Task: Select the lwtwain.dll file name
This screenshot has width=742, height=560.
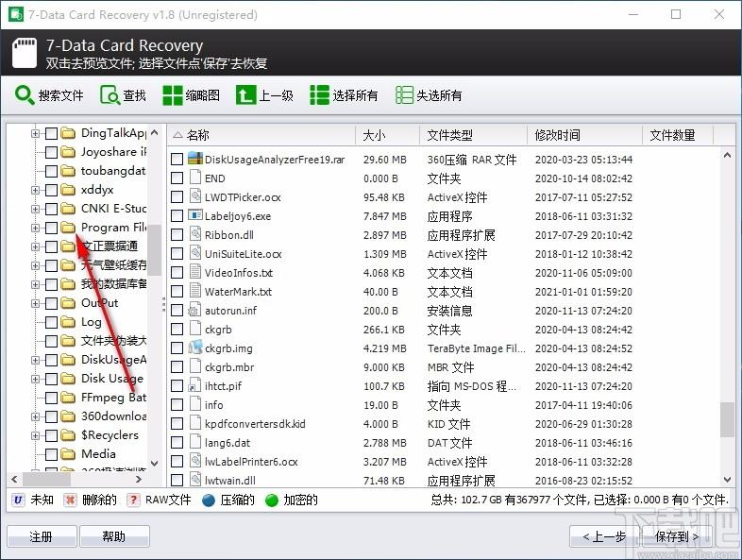Action: tap(230, 481)
